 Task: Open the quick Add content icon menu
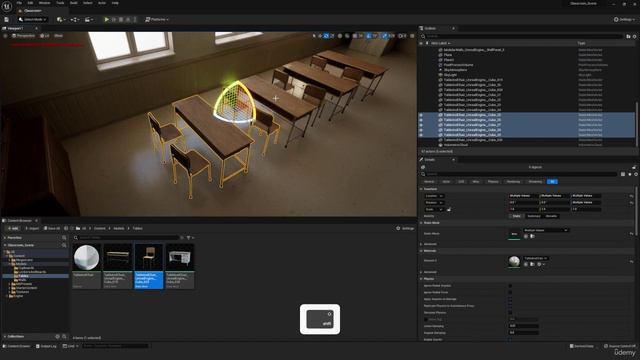pos(61,19)
